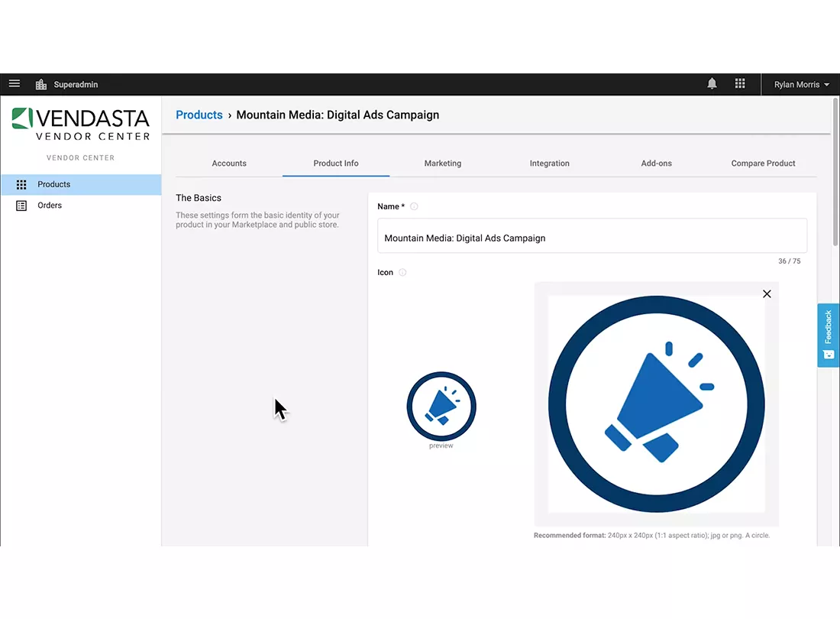
Task: Switch to the Marketing tab
Action: tap(442, 164)
